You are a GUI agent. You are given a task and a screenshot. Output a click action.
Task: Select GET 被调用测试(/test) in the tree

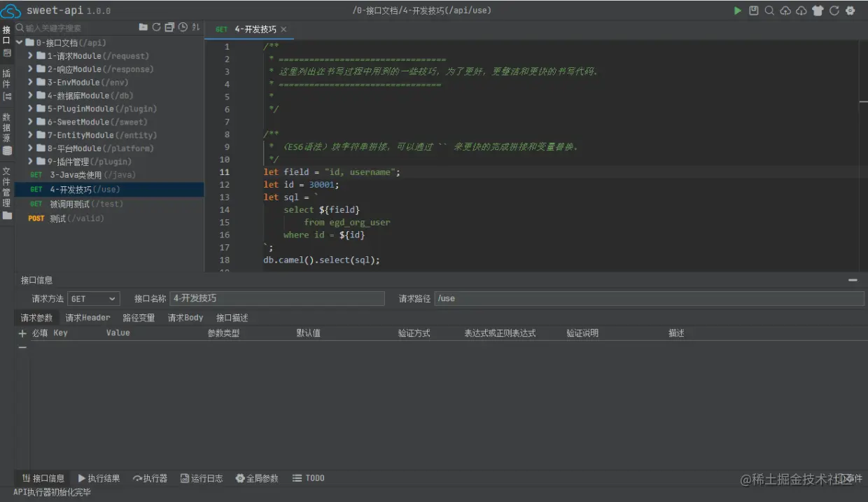pos(109,204)
